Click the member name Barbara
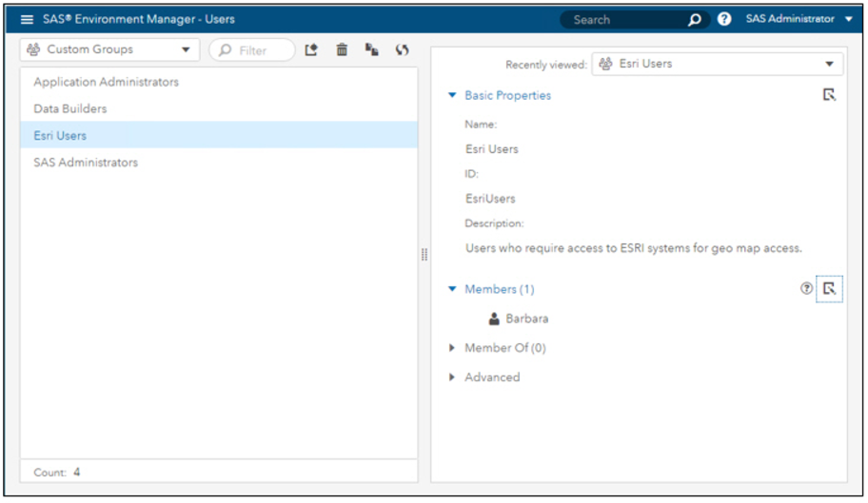 click(527, 319)
